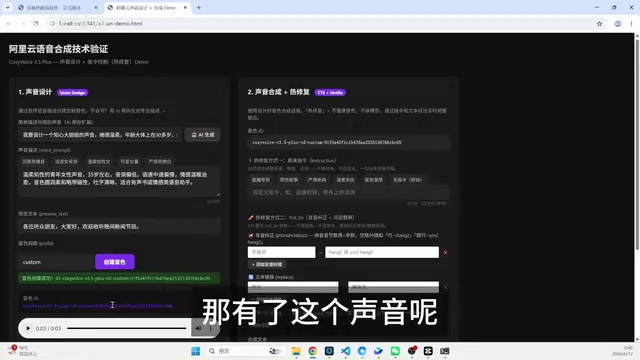The image size is (640, 360).
Task: Remove the pronunciation row with red X
Action: click(x=445, y=253)
